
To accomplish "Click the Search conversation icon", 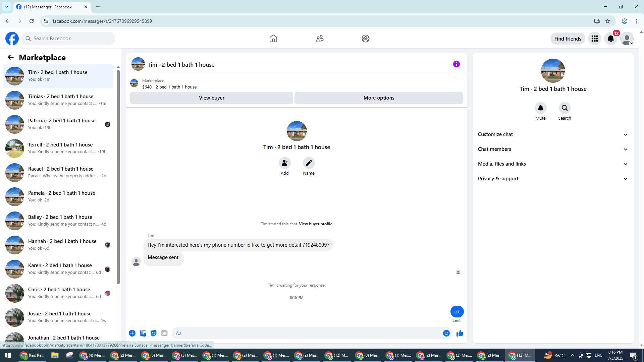I will tap(565, 108).
